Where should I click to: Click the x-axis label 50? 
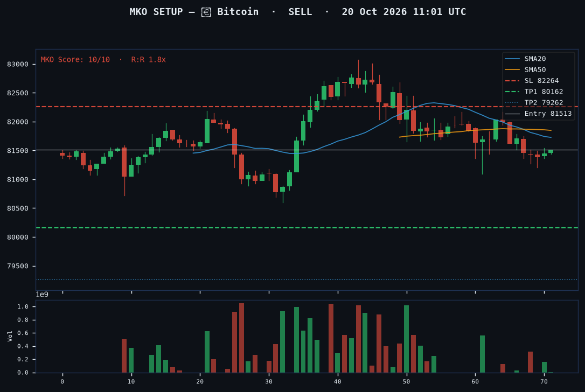point(406,382)
